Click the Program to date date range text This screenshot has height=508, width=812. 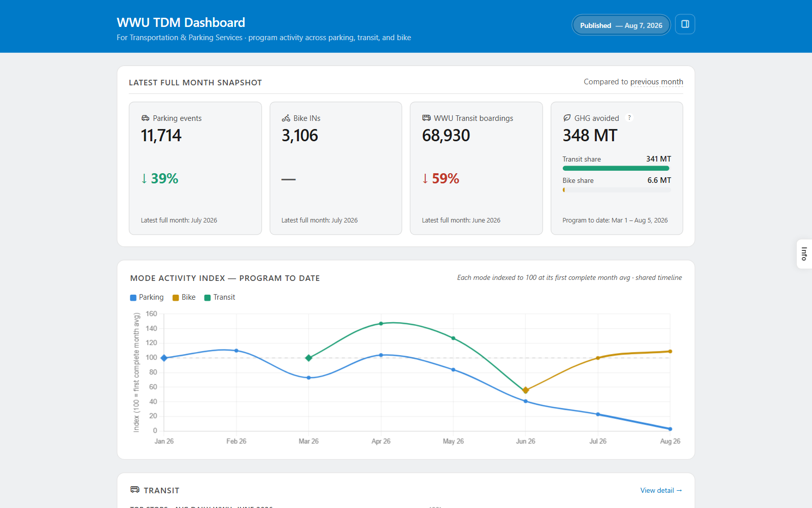point(615,220)
